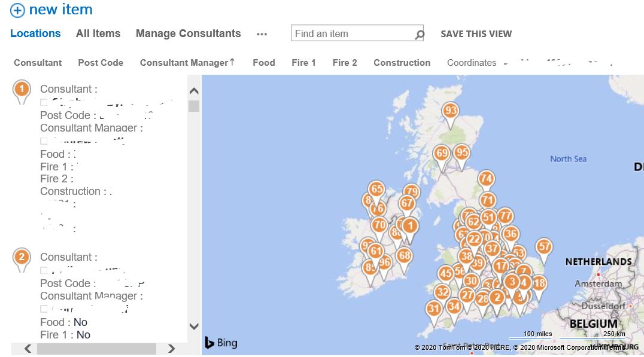This screenshot has height=357, width=644.
Task: Click map pin 38
Action: (x=466, y=257)
